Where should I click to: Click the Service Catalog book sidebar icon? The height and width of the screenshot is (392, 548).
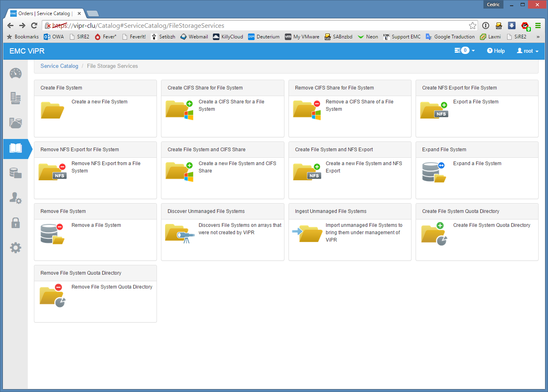click(16, 148)
